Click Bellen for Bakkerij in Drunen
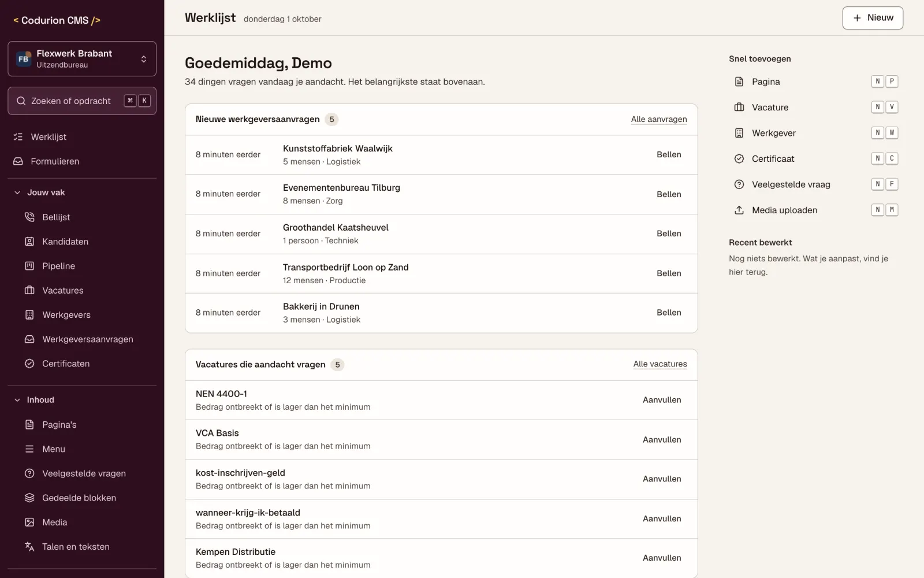Screen dimensions: 924x578 (x=669, y=313)
